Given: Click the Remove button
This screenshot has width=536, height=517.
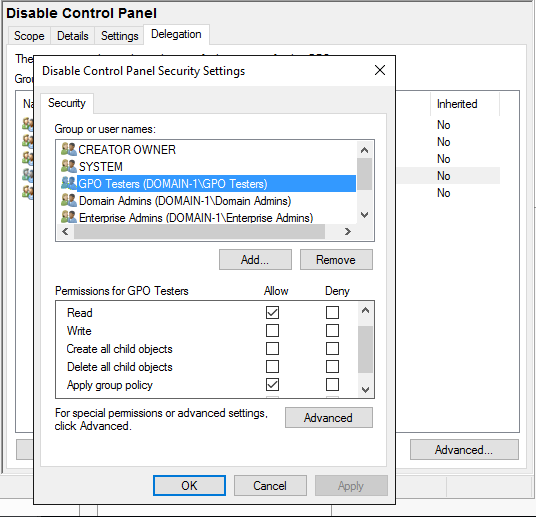Looking at the screenshot, I should point(336,260).
